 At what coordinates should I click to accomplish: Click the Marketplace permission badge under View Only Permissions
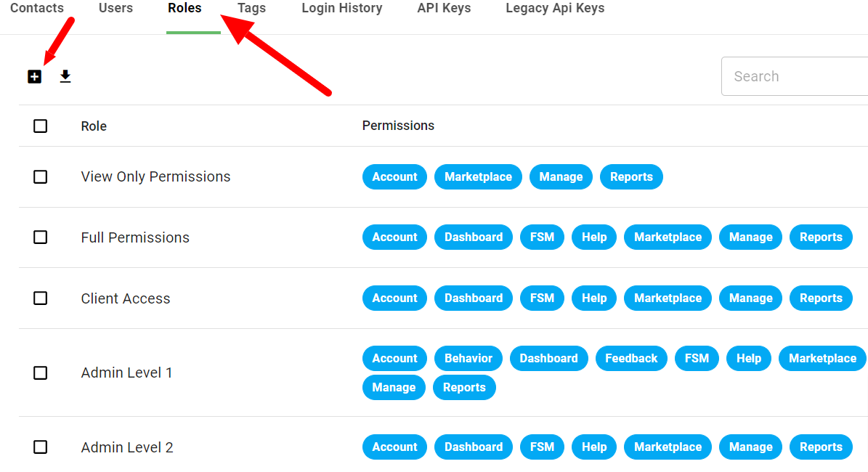click(478, 176)
